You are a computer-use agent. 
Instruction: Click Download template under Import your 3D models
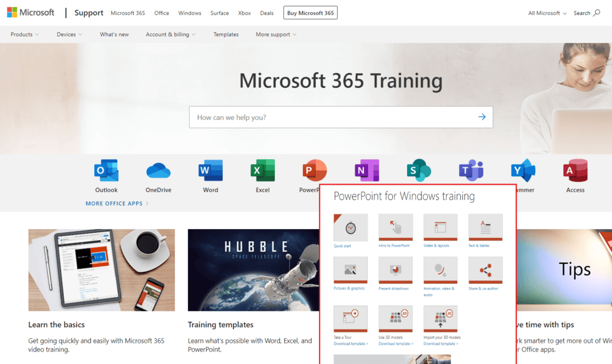(x=441, y=344)
